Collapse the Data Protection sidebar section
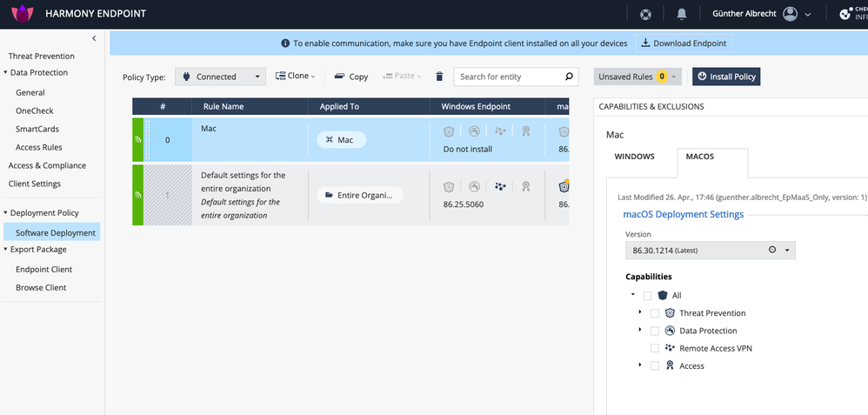Image resolution: width=868 pixels, height=415 pixels. point(5,72)
